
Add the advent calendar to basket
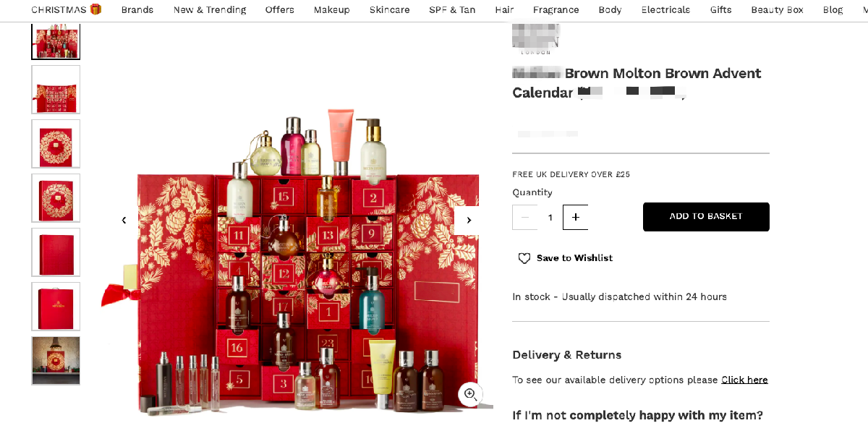(x=706, y=216)
